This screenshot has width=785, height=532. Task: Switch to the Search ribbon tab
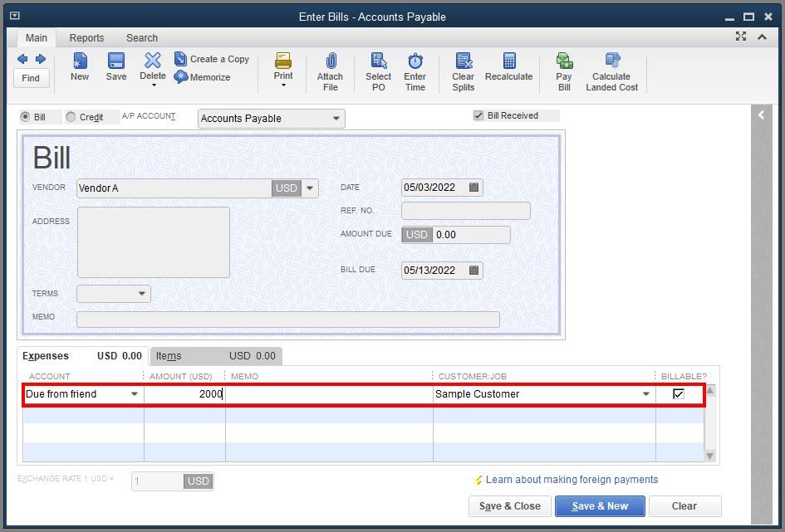142,38
